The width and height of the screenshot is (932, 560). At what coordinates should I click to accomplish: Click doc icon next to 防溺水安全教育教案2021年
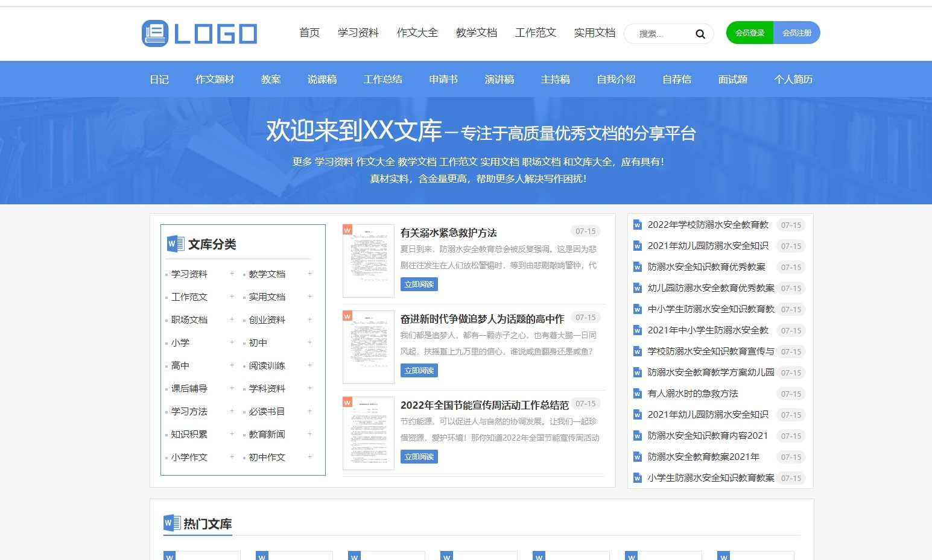[637, 457]
